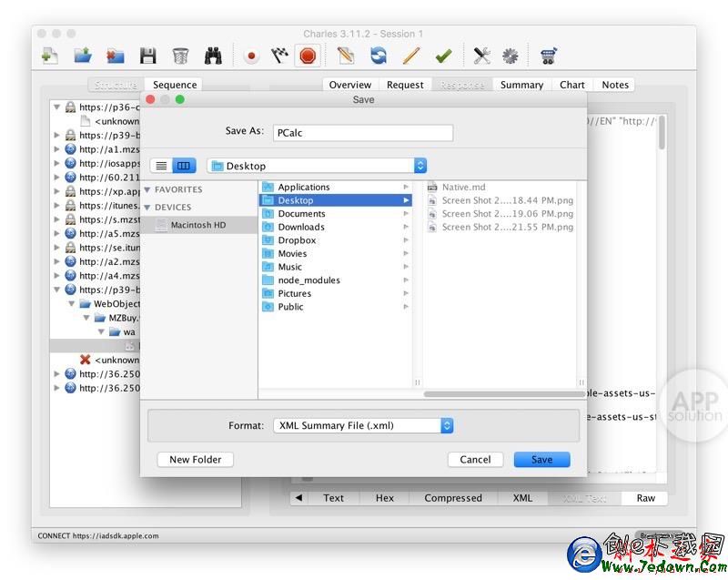Open the Format XML Summary File dropdown

(363, 425)
